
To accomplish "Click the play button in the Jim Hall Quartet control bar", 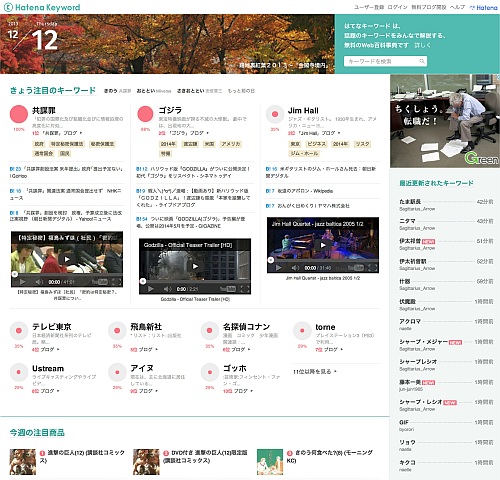I will pyautogui.click(x=278, y=268).
